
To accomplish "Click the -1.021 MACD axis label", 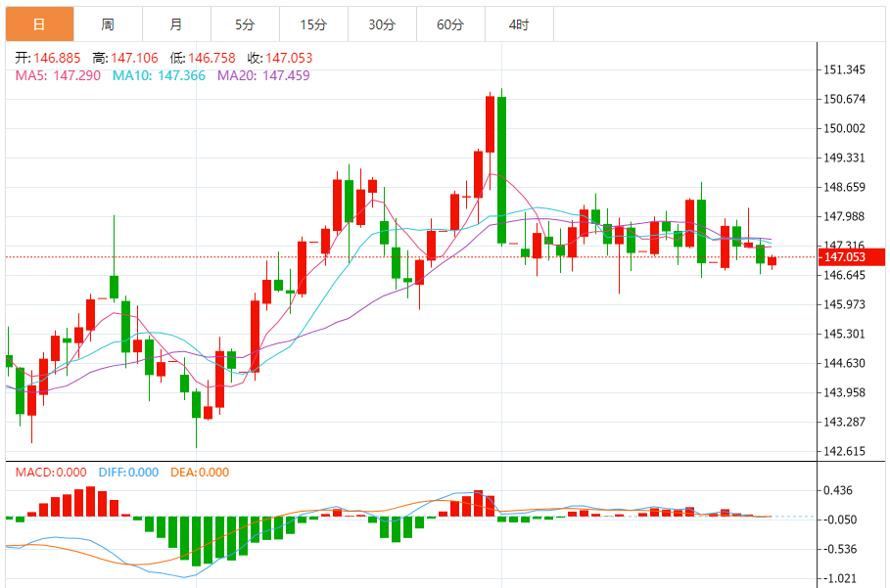I will (x=840, y=579).
